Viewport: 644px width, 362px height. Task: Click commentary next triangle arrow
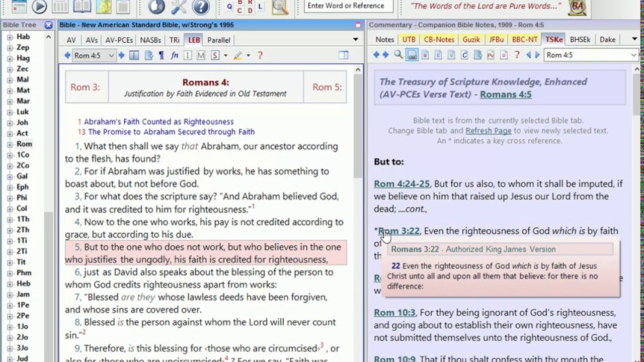[x=537, y=55]
